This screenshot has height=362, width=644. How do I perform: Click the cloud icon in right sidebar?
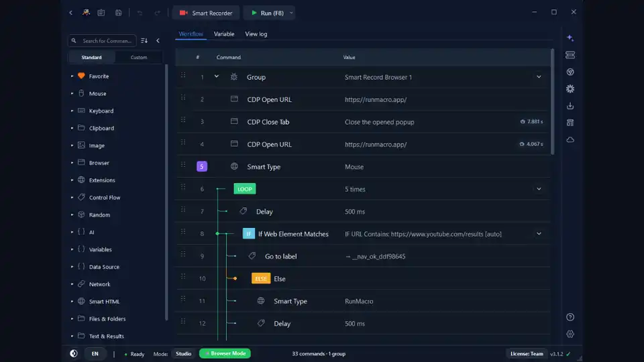(x=570, y=140)
